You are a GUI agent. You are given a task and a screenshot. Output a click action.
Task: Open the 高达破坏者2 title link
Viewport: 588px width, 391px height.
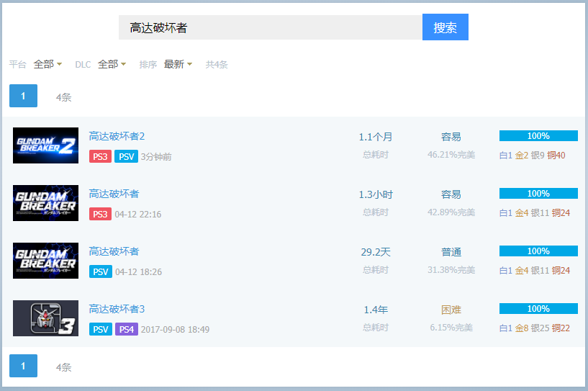(117, 136)
